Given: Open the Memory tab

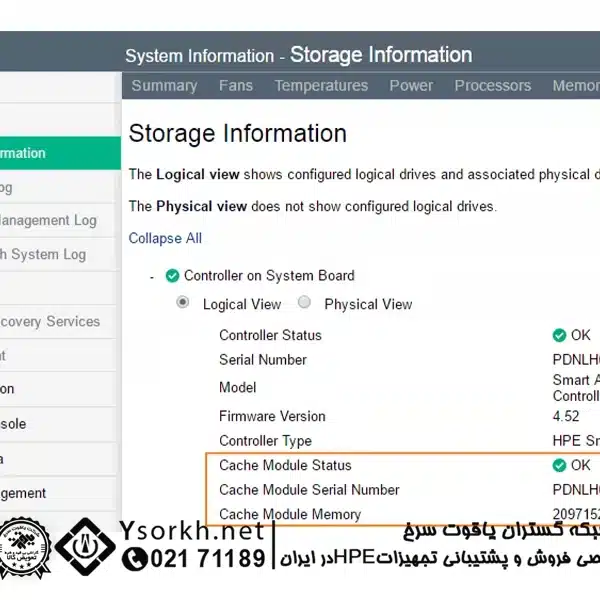Looking at the screenshot, I should [x=576, y=86].
